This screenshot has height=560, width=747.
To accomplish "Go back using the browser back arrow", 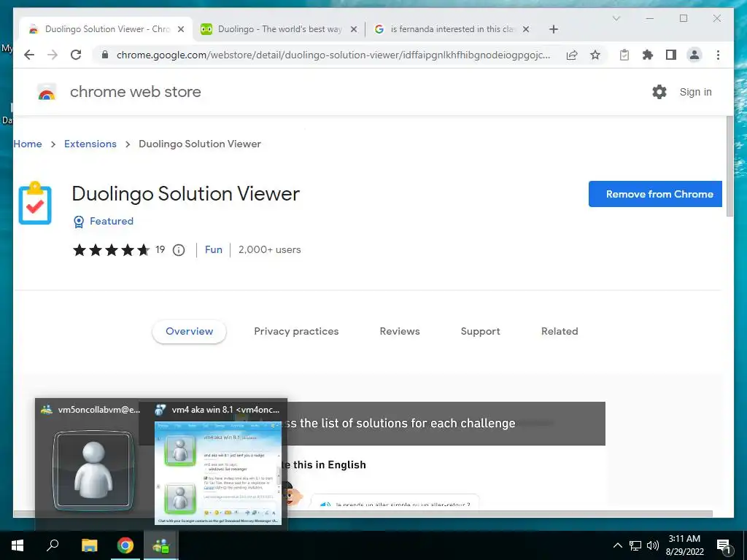I will point(29,55).
